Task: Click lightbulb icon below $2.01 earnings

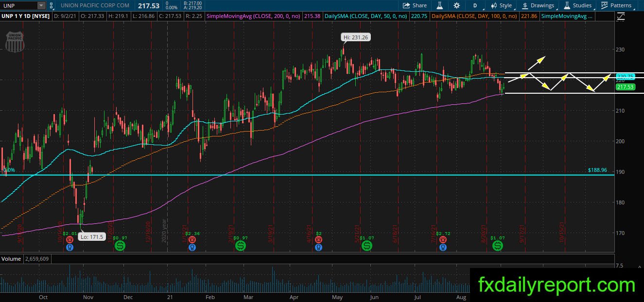Action: 70,247
